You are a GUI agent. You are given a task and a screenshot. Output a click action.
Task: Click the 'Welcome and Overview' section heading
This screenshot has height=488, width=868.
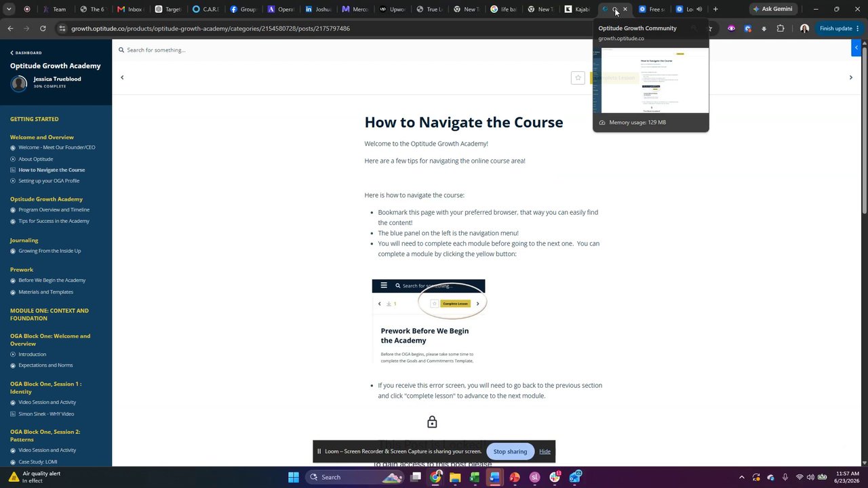42,138
